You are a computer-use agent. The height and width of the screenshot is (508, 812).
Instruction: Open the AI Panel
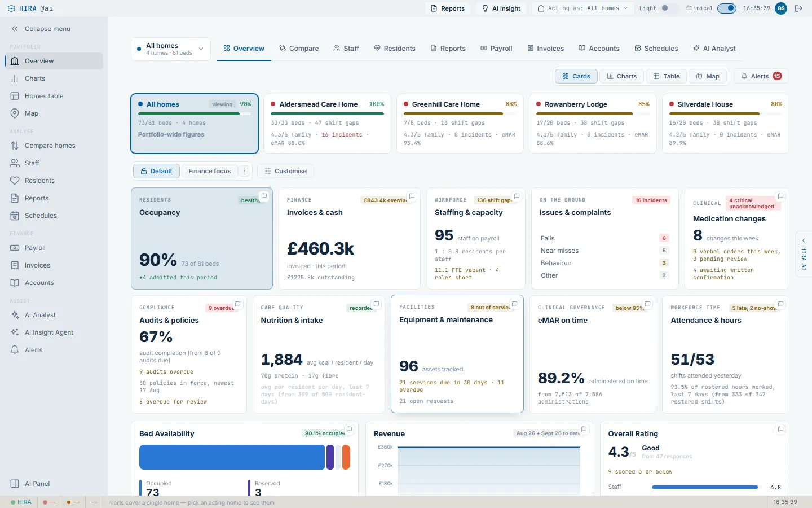click(x=54, y=484)
